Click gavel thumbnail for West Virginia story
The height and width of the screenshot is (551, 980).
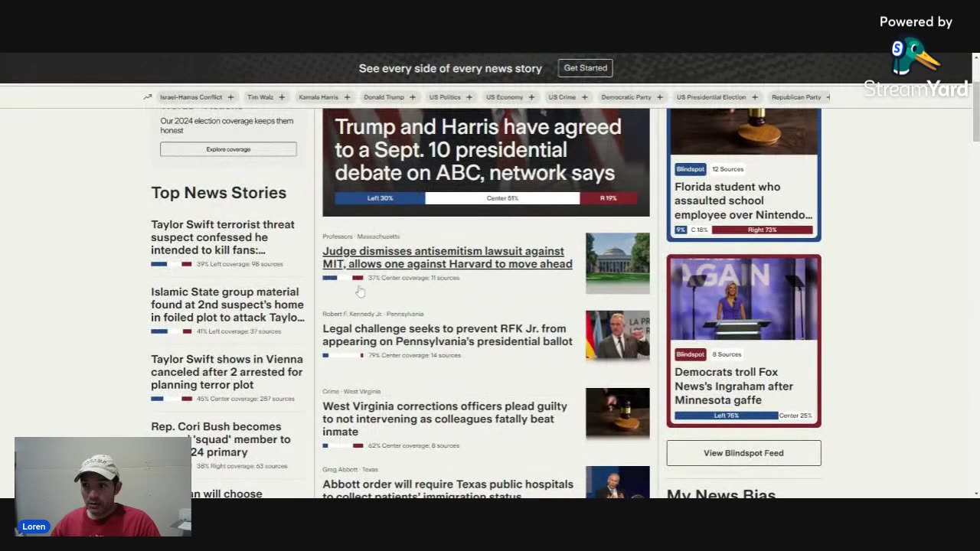[x=617, y=413]
